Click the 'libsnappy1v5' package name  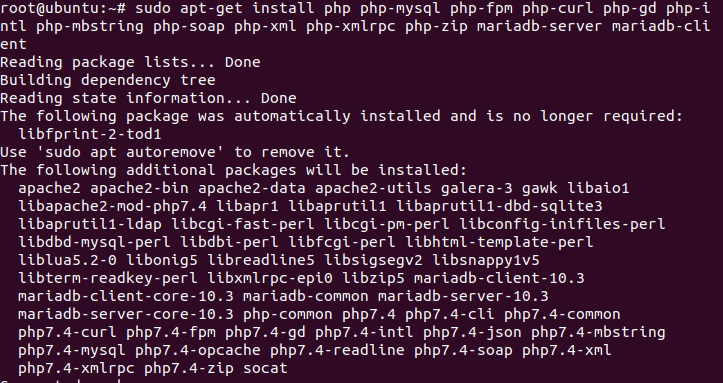pos(486,260)
